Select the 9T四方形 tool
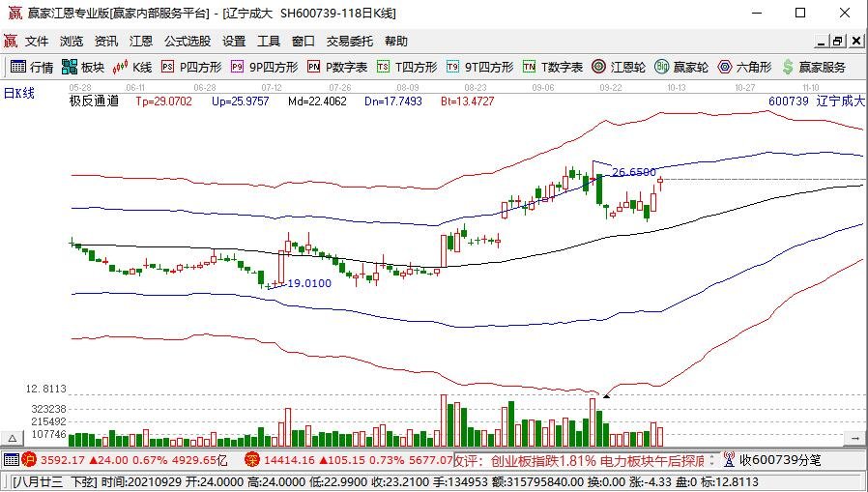Screen dimensions: 868x492 point(480,68)
